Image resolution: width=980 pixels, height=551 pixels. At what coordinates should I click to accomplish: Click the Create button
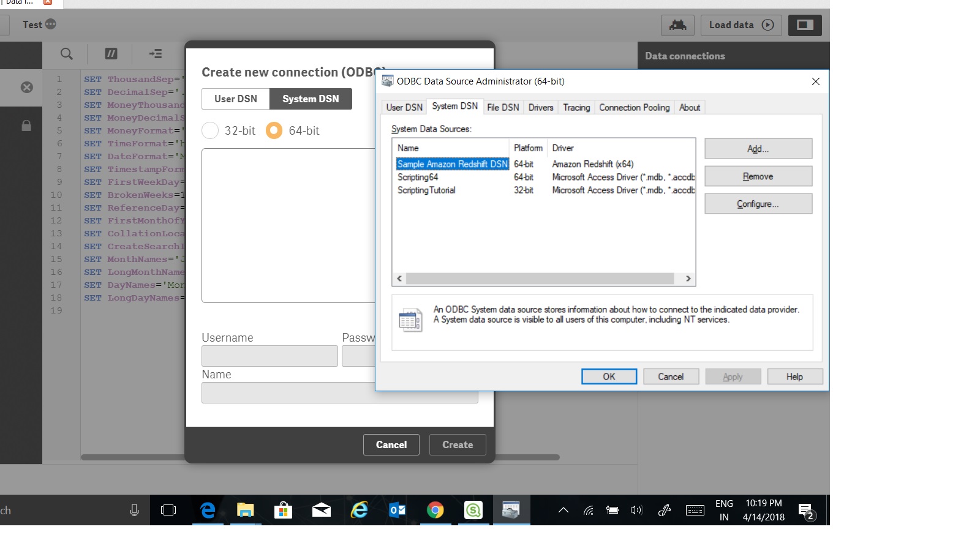pos(458,444)
